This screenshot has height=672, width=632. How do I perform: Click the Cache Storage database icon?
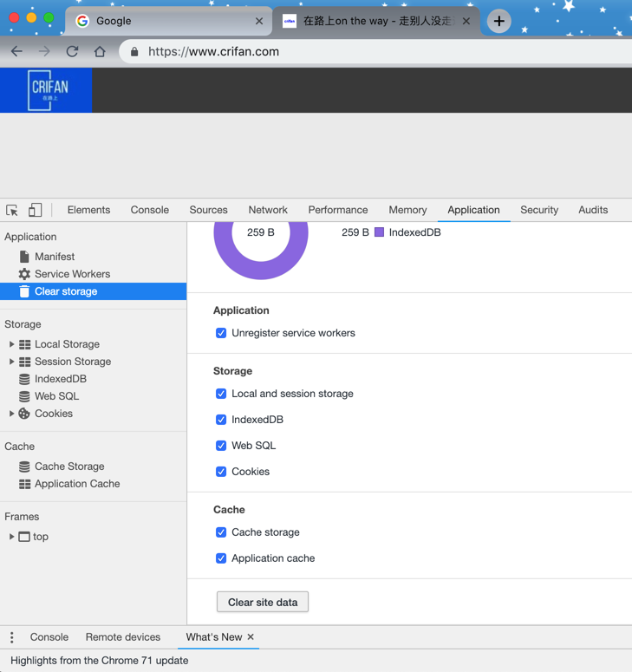24,466
